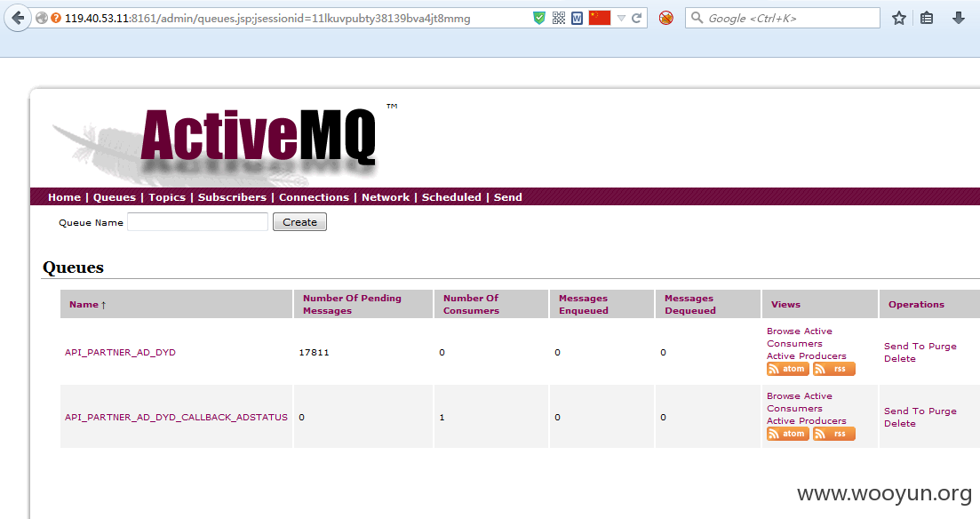980x519 pixels.
Task: Click the blue W icon in address bar
Action: coord(577,18)
